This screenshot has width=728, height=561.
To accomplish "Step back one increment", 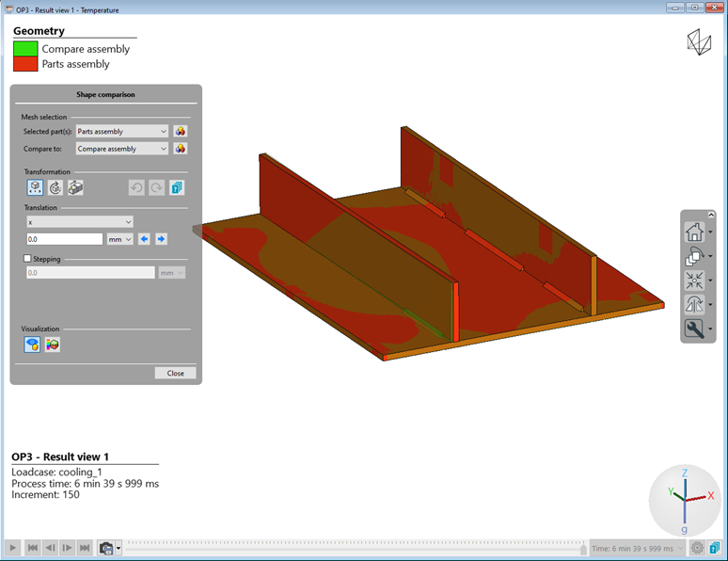I will coord(50,548).
